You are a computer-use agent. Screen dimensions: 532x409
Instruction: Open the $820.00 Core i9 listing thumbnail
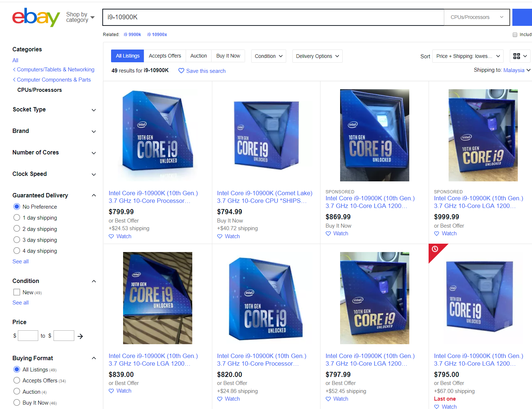pyautogui.click(x=266, y=298)
